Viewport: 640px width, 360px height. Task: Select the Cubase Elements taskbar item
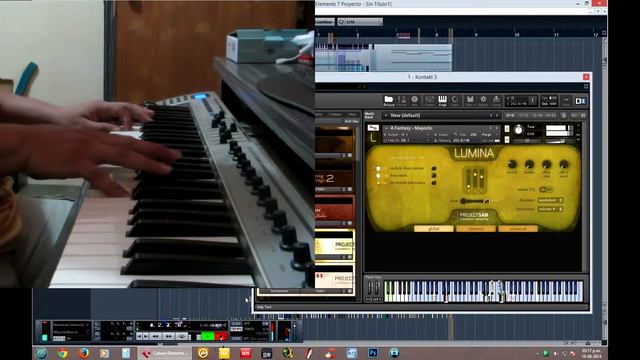point(165,353)
